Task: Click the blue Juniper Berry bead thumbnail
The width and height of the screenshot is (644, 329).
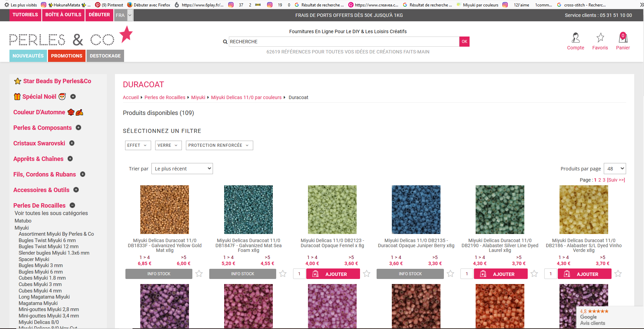Action: pos(416,210)
